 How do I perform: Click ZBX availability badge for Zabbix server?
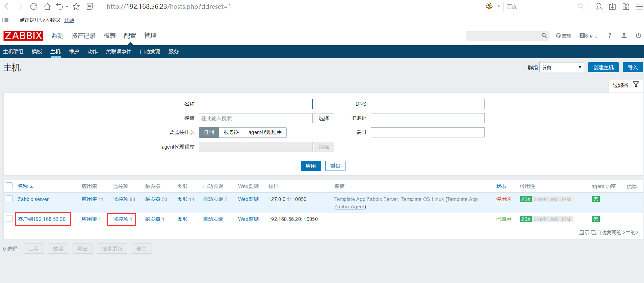[526, 199]
